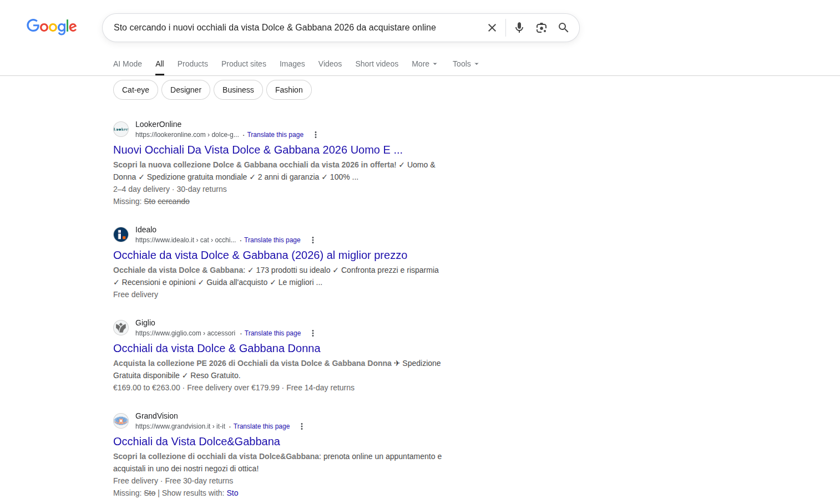Click inside the search query field
The width and height of the screenshot is (840, 504).
(294, 28)
